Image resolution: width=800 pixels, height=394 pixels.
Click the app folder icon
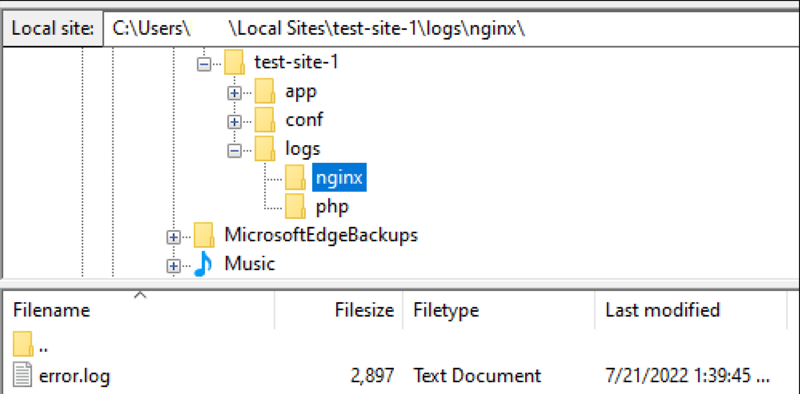tap(265, 91)
